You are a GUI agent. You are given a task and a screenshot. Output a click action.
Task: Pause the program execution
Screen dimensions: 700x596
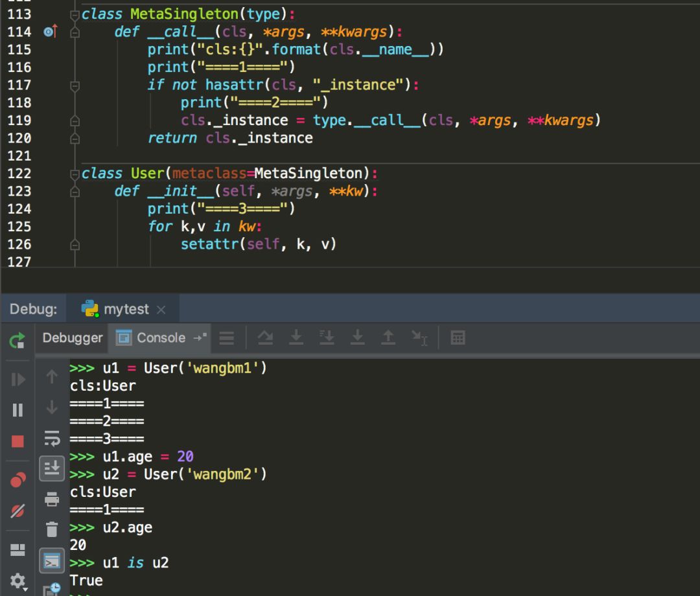coord(18,410)
